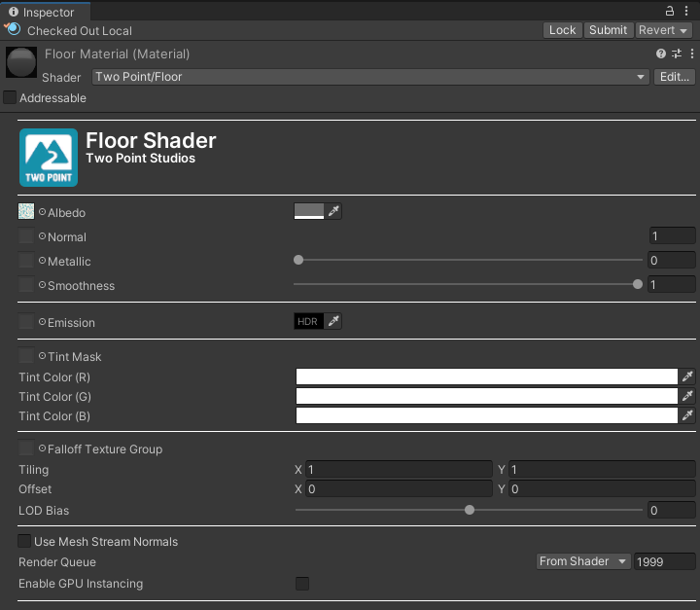This screenshot has width=700, height=610.
Task: Pick color with Tint Color (B) eyedropper
Action: click(687, 415)
